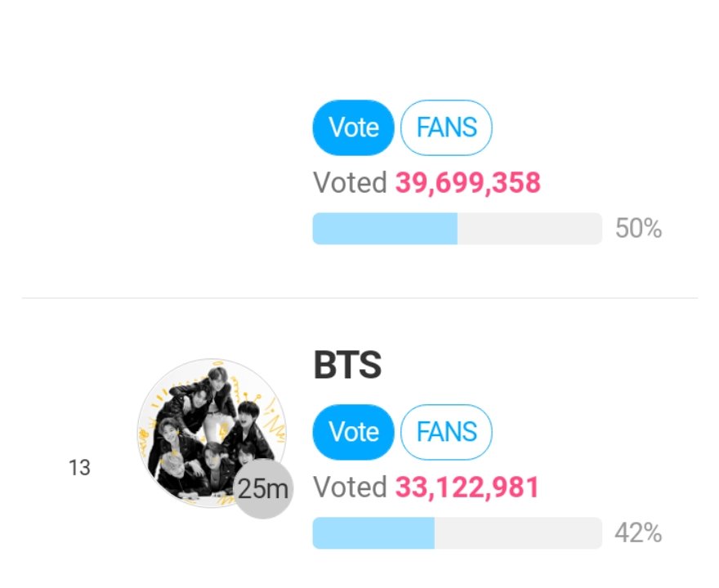Tap the Voted word beside 39,699,358

coord(350,182)
